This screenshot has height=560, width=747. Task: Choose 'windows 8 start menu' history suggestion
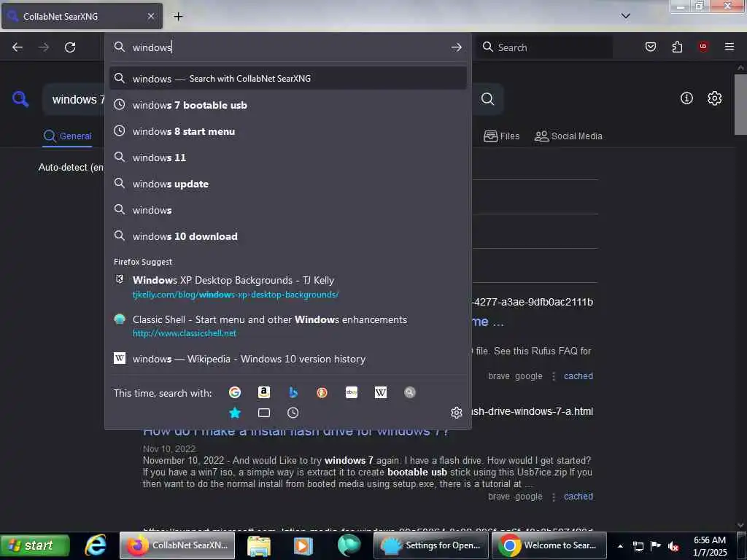click(x=287, y=131)
